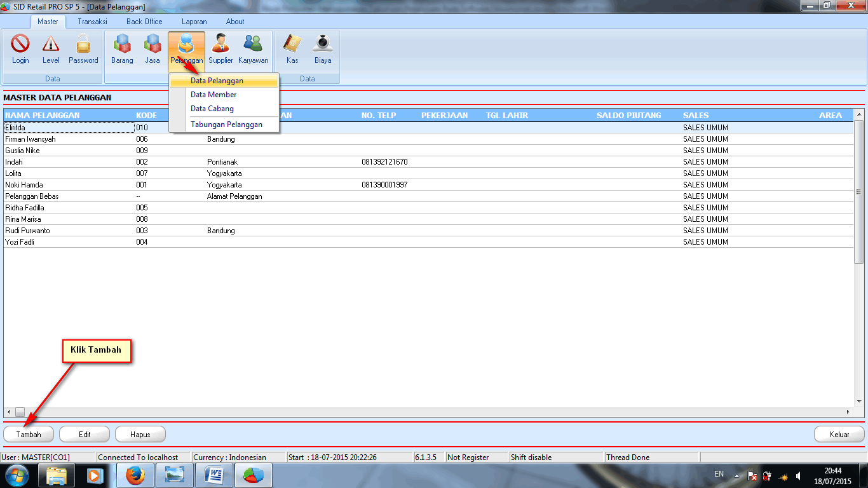Select the Elirifda customer row
Image resolution: width=868 pixels, height=488 pixels.
pyautogui.click(x=429, y=128)
